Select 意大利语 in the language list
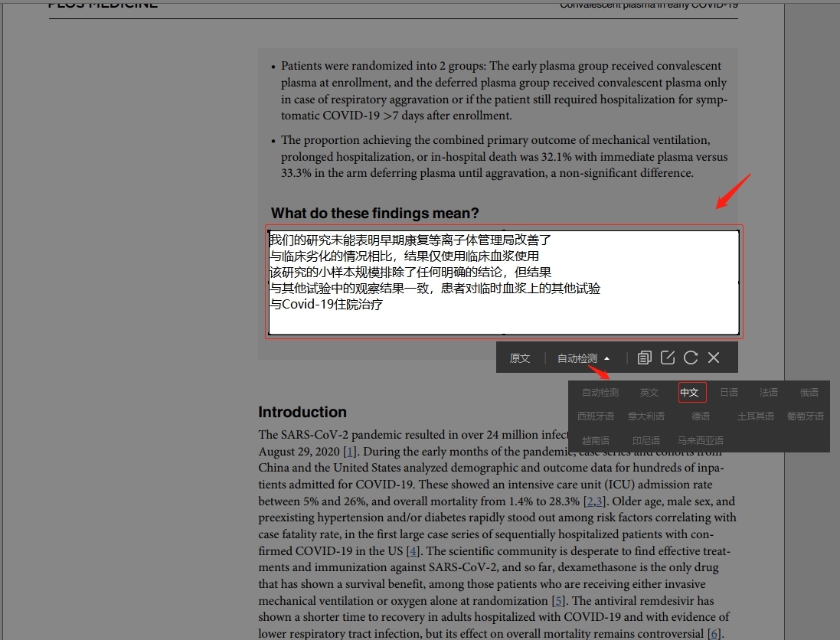The height and width of the screenshot is (640, 840). [x=646, y=416]
